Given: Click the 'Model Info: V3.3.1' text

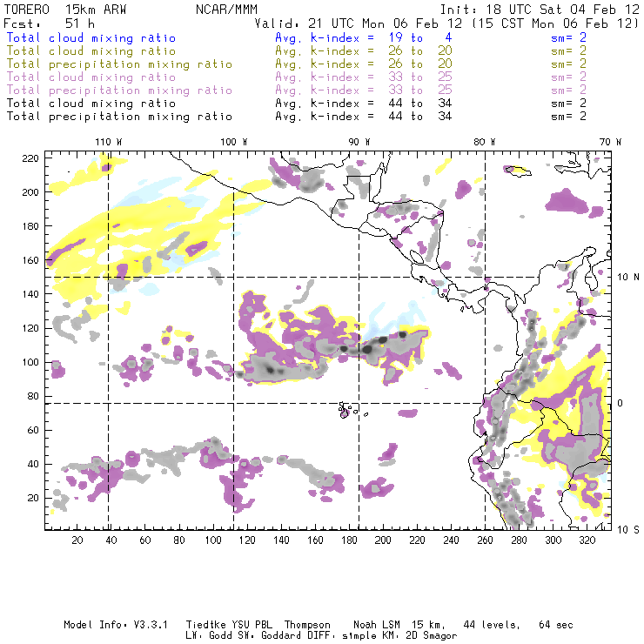Looking at the screenshot, I should tap(116, 625).
